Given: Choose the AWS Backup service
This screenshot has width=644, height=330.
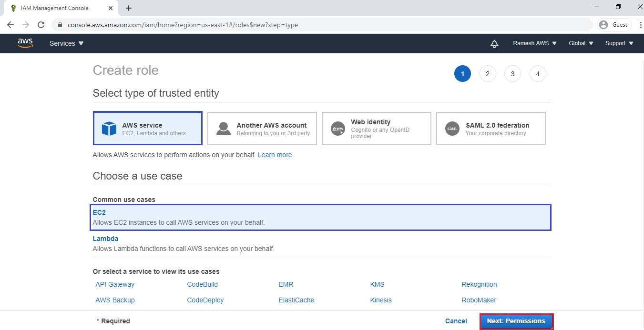Looking at the screenshot, I should 115,300.
